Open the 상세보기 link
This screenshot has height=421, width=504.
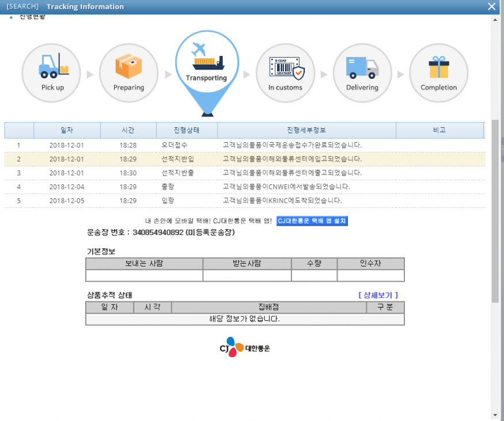378,295
